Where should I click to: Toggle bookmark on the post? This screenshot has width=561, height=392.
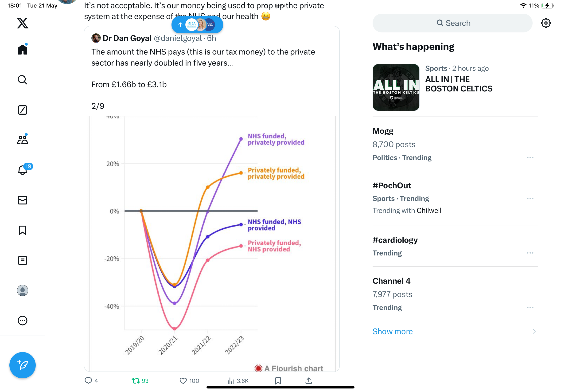tap(278, 380)
